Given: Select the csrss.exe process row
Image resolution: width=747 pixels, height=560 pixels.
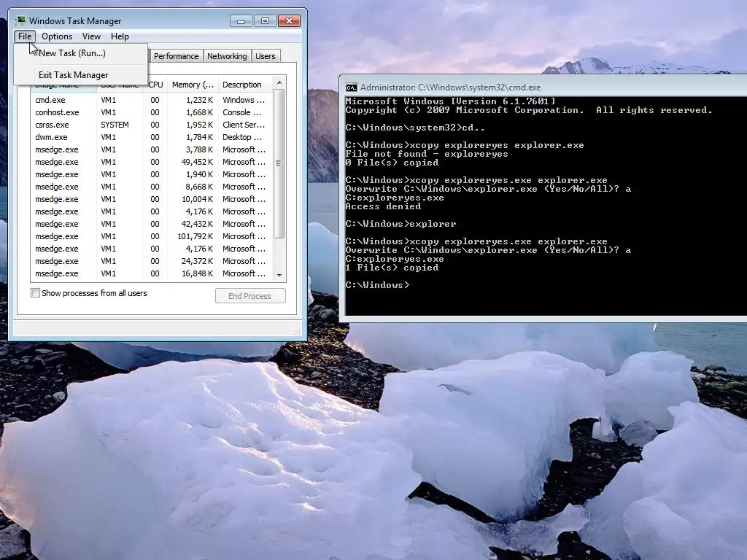Looking at the screenshot, I should coord(152,125).
